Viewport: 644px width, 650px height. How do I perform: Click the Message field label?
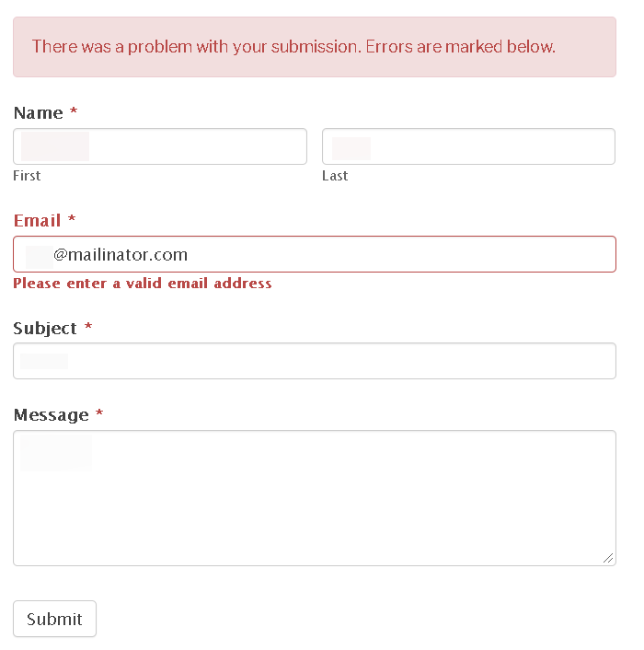[x=52, y=415]
